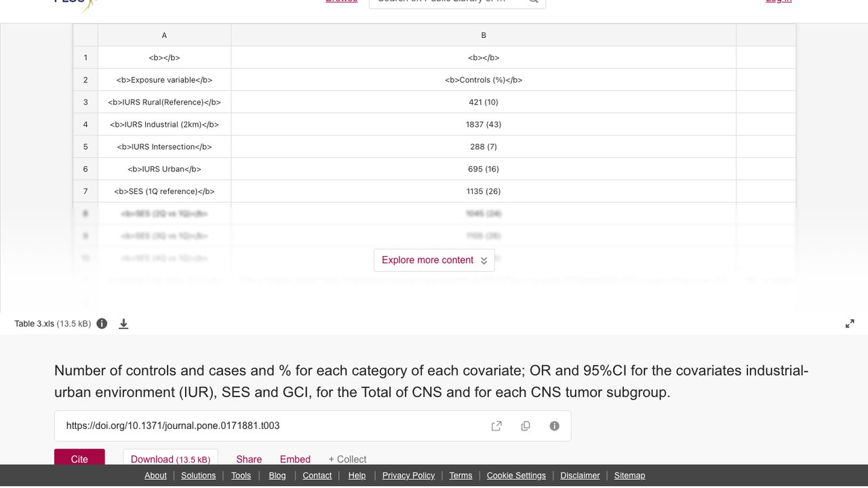Select row 5 header number
The width and height of the screenshot is (868, 488).
pos(85,147)
